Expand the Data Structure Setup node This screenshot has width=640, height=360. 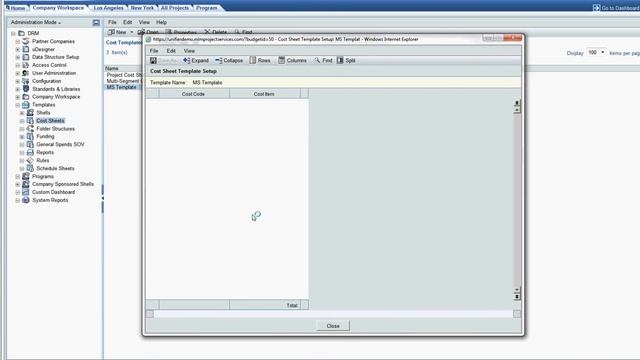click(x=18, y=57)
